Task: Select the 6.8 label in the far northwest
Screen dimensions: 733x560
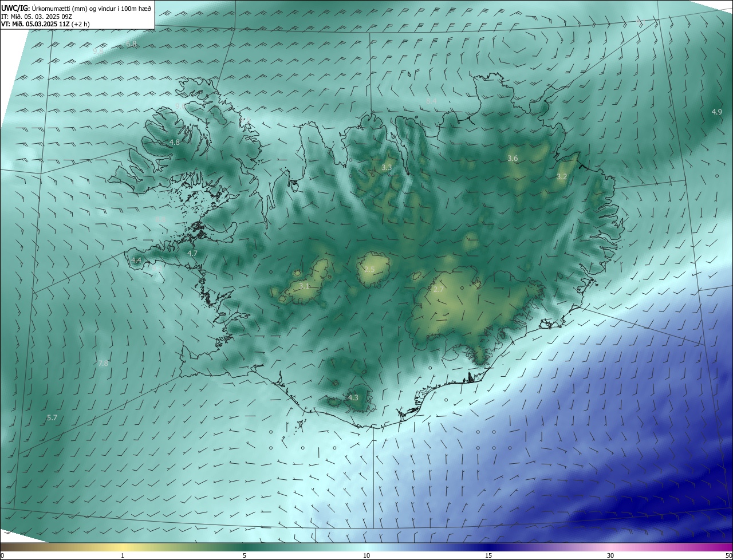Action: [131, 45]
